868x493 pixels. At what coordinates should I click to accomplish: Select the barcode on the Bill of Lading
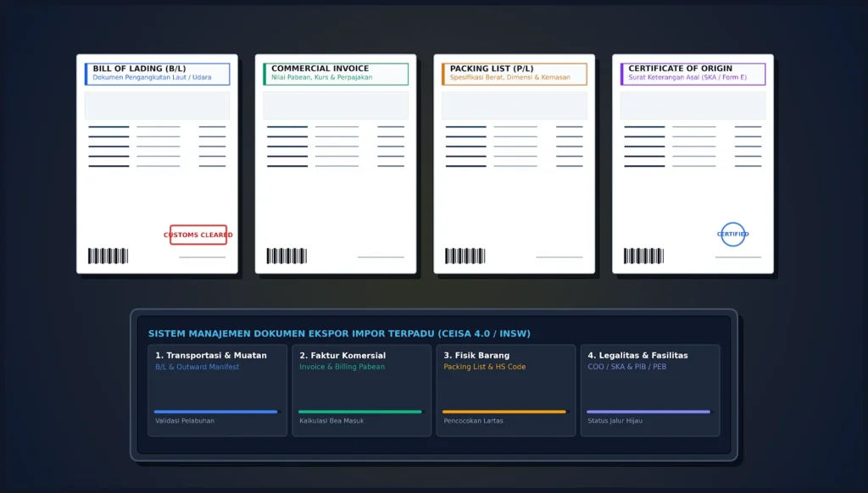(108, 256)
